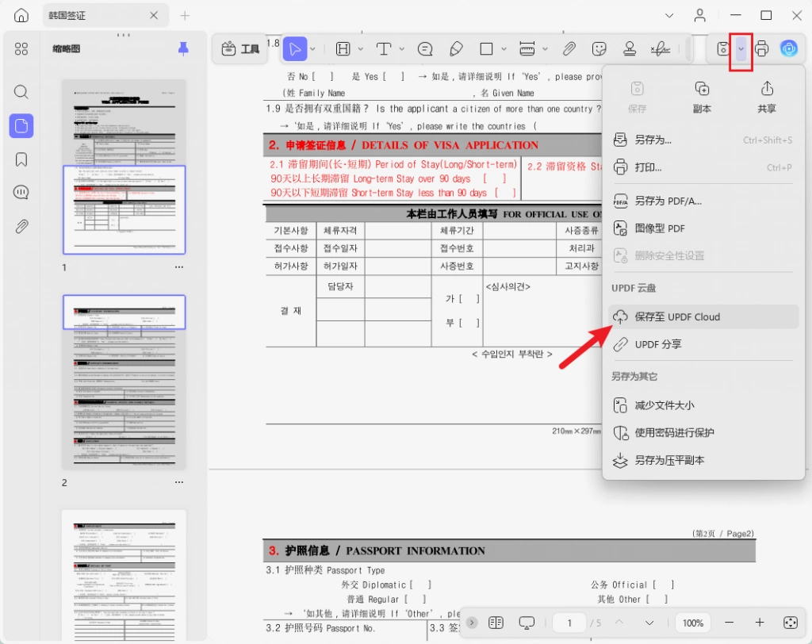The height and width of the screenshot is (644, 812).
Task: Open the text tool dropdown arrow
Action: coord(402,49)
